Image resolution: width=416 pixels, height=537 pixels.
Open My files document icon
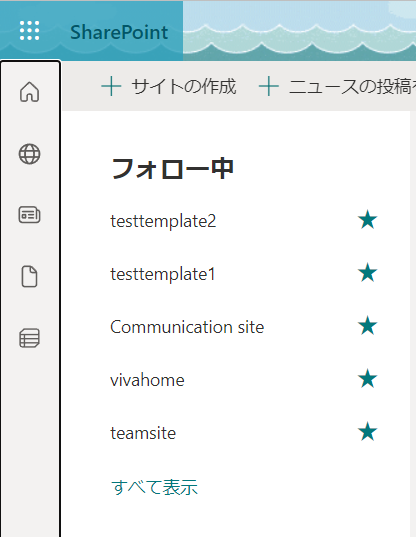29,276
